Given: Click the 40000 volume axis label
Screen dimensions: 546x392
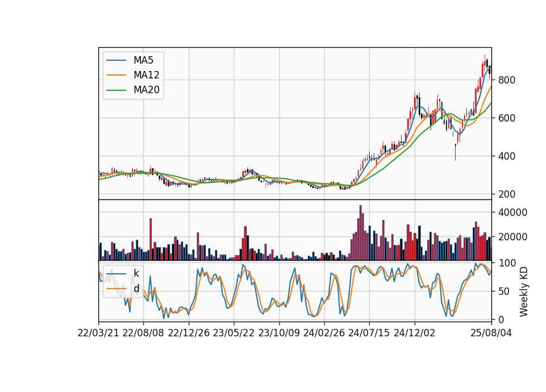Looking at the screenshot, I should click(x=512, y=212).
